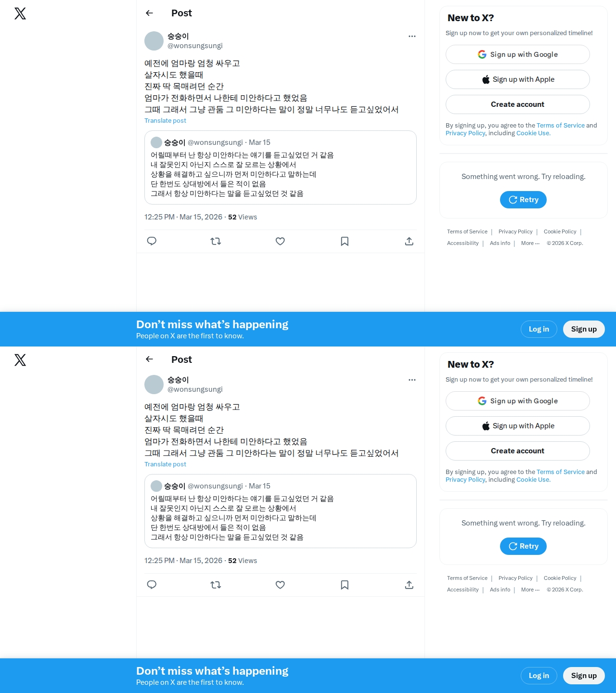Open the three-dot more menu on the lower post
This screenshot has width=616, height=693.
(412, 380)
